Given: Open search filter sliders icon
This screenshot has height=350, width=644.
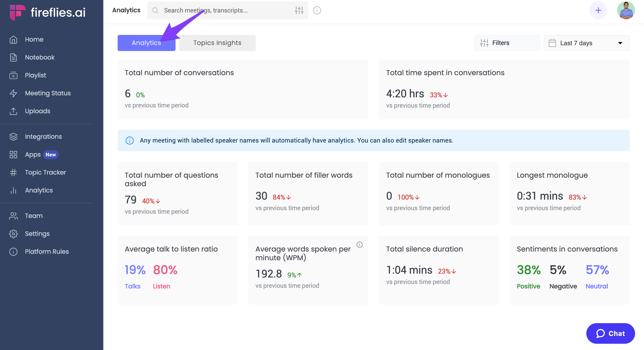Looking at the screenshot, I should point(299,10).
